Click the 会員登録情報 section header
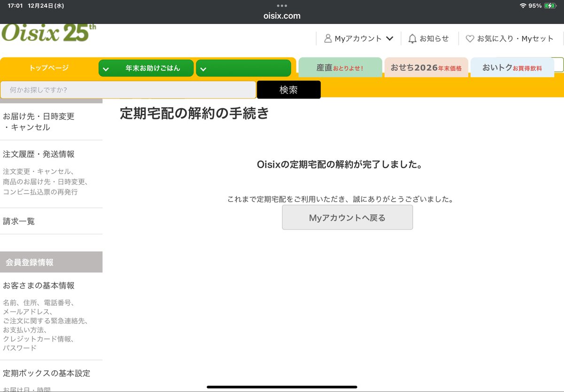564x392 pixels. pyautogui.click(x=51, y=262)
